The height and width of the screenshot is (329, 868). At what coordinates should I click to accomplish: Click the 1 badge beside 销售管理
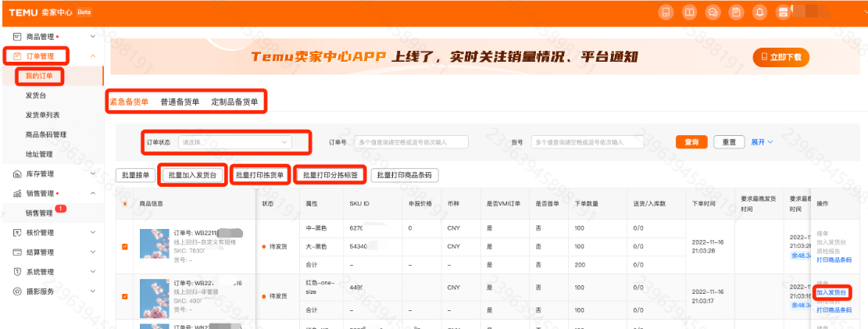[x=60, y=209]
